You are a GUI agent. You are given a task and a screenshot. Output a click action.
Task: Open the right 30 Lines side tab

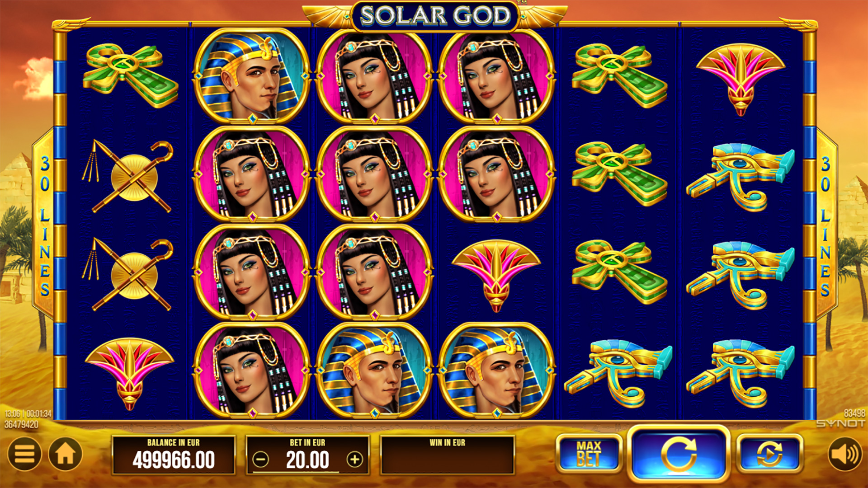[826, 225]
